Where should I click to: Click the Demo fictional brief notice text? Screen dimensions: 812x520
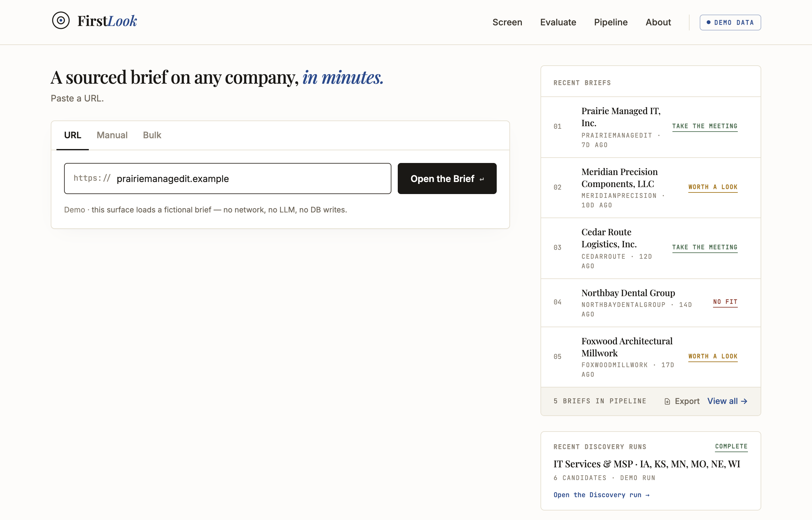coord(205,210)
